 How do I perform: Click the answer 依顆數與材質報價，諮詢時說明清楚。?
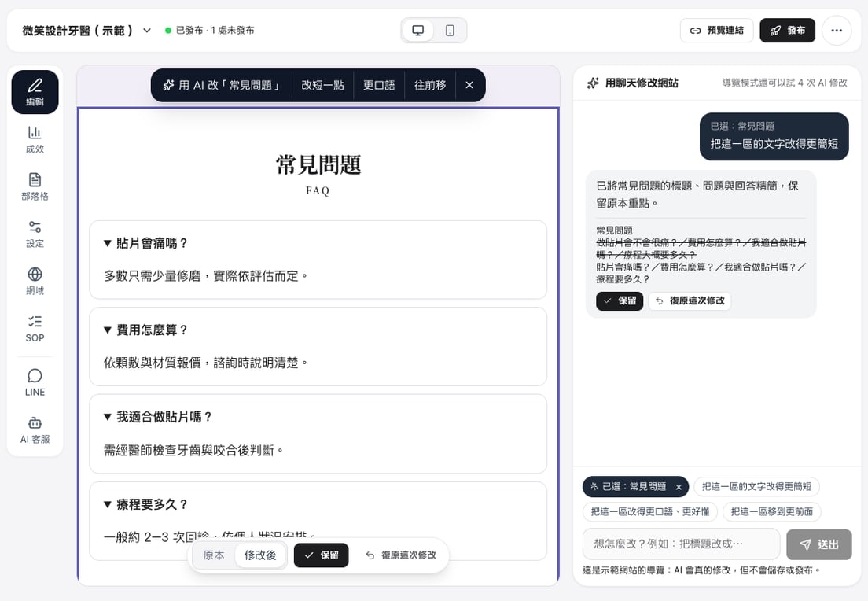click(206, 363)
